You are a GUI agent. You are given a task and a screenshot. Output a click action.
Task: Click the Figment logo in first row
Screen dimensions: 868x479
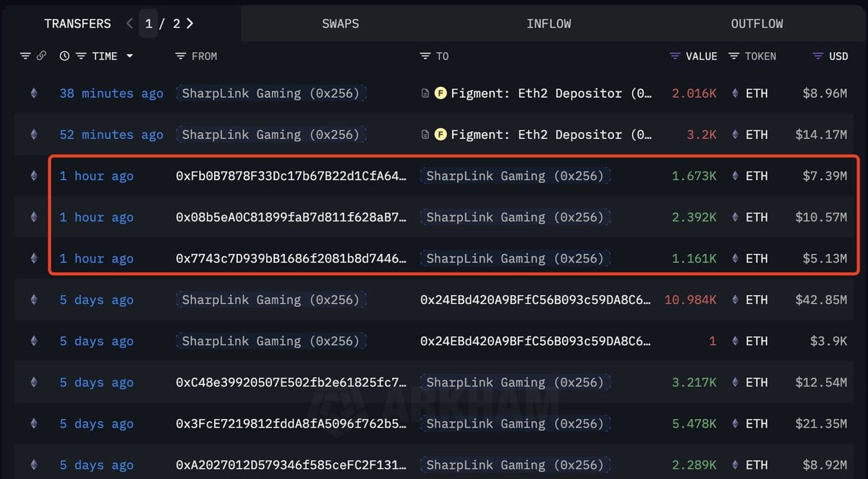click(440, 93)
